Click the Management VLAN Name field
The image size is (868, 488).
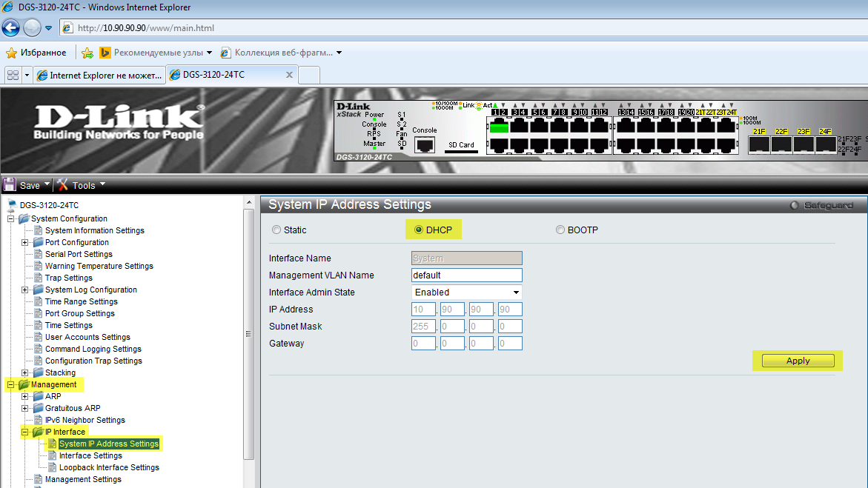tap(466, 275)
